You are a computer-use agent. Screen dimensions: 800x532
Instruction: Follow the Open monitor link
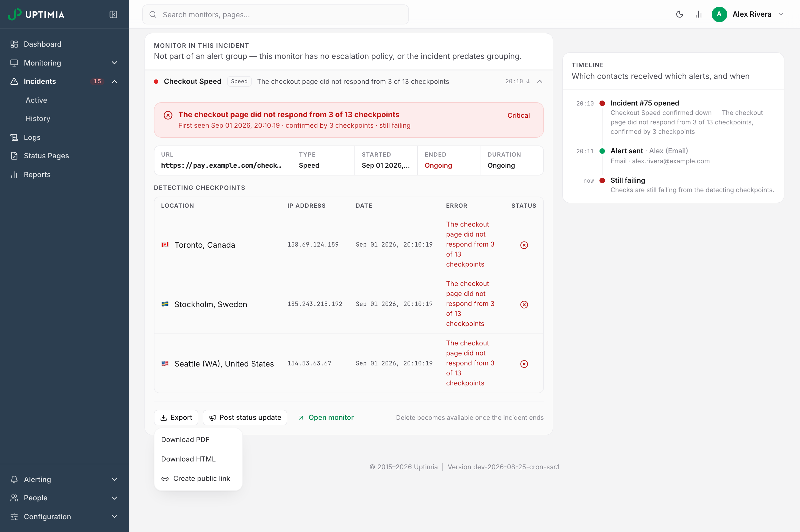click(x=326, y=417)
